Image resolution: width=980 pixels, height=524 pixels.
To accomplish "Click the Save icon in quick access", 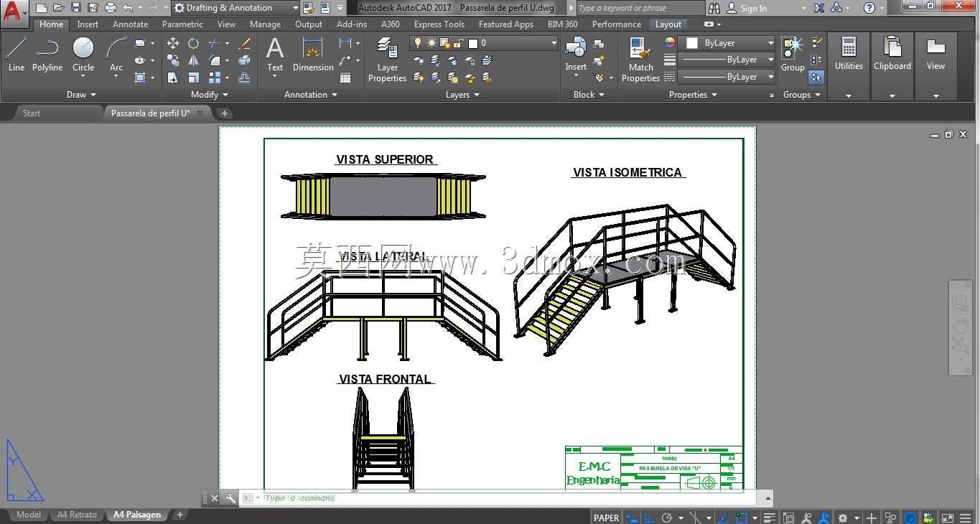I will tap(75, 8).
